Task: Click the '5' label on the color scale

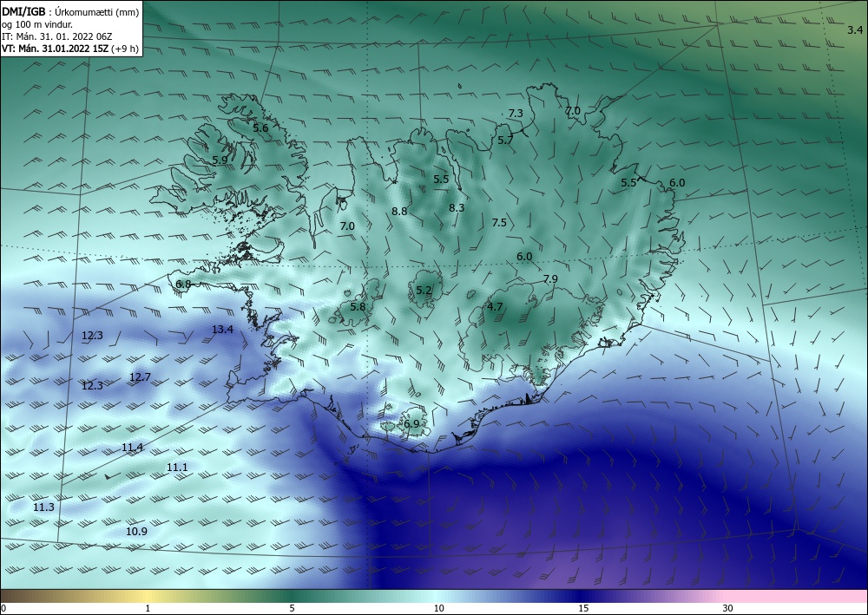Action: click(292, 609)
